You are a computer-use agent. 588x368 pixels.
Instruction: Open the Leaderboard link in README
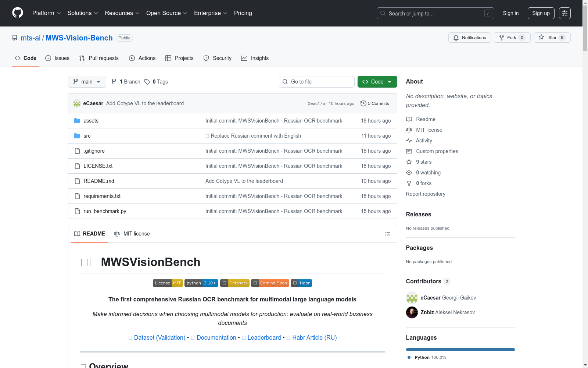tap(261, 338)
